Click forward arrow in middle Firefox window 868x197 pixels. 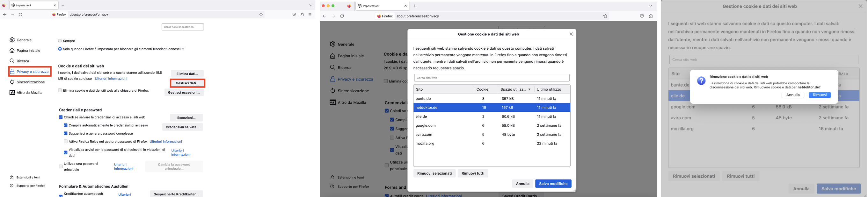(x=333, y=16)
